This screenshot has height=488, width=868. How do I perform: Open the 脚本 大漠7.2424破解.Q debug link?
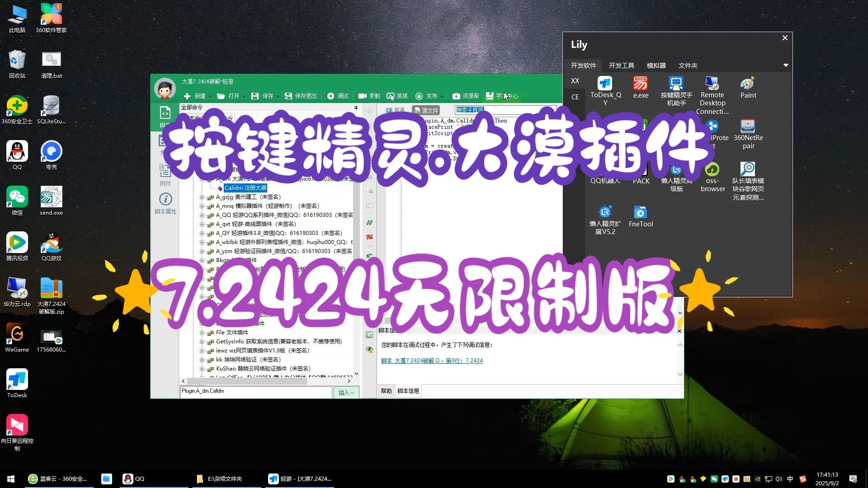coord(432,361)
